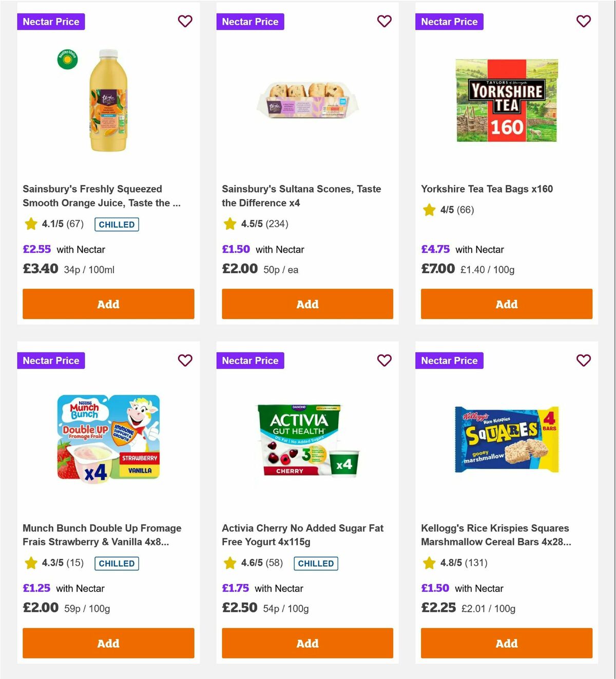
Task: Click the CHILLED label on Activia Yogurt
Action: pyautogui.click(x=316, y=563)
